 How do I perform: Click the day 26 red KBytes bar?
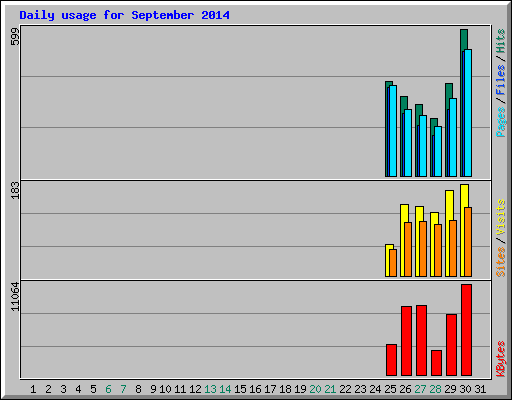[x=407, y=341]
